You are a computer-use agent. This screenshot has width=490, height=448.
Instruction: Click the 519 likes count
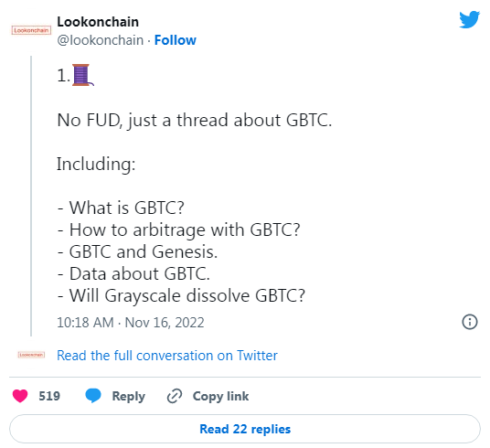[49, 396]
